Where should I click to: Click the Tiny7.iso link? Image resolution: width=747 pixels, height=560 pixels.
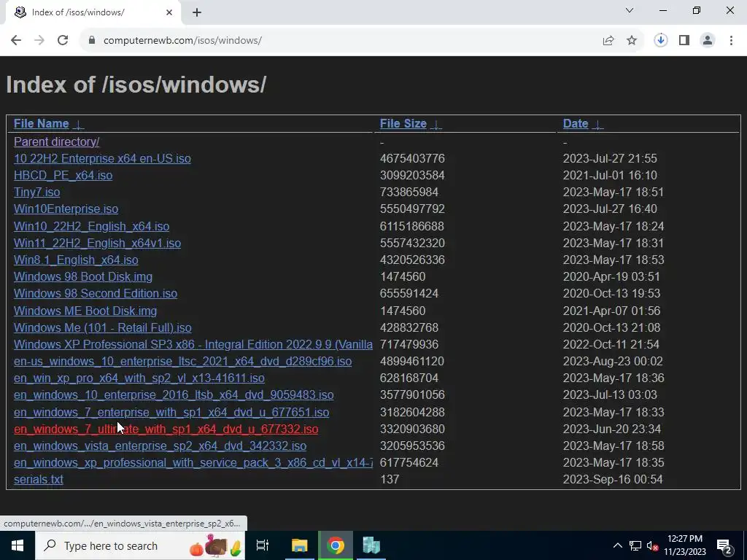coord(36,192)
